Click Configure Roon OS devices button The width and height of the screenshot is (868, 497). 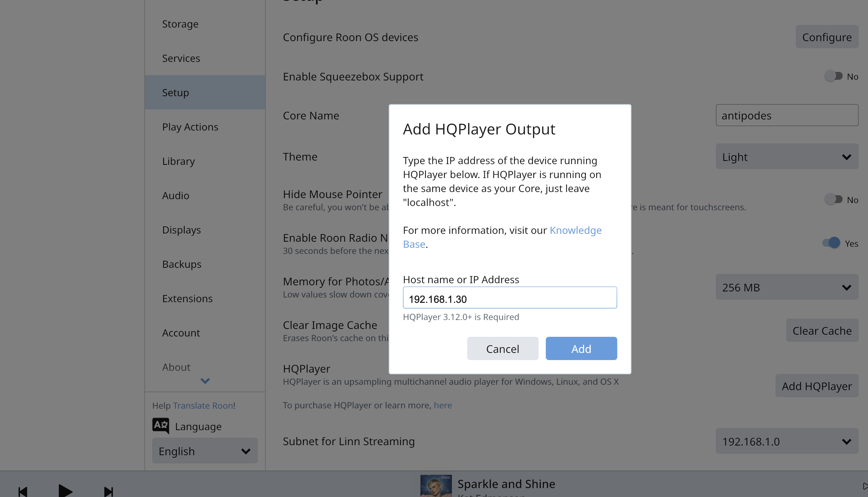pyautogui.click(x=827, y=37)
